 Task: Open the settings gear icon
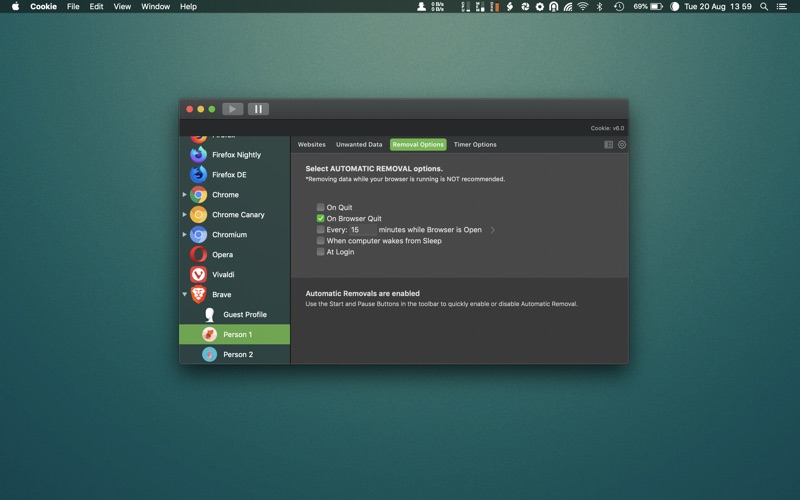[x=622, y=145]
